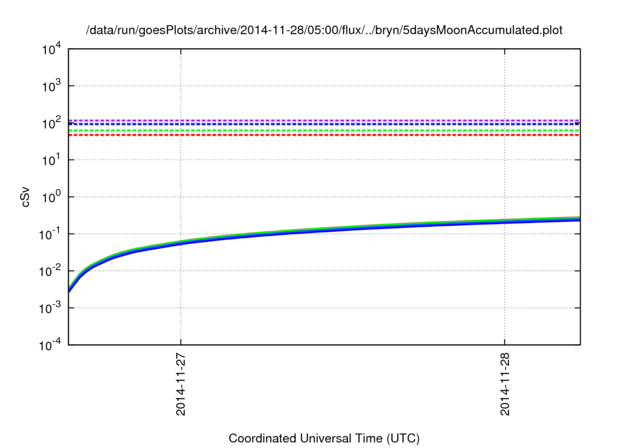Click the 10^-2 y-axis label
Image resolution: width=640 pixels, height=448 pixels.
pos(50,271)
